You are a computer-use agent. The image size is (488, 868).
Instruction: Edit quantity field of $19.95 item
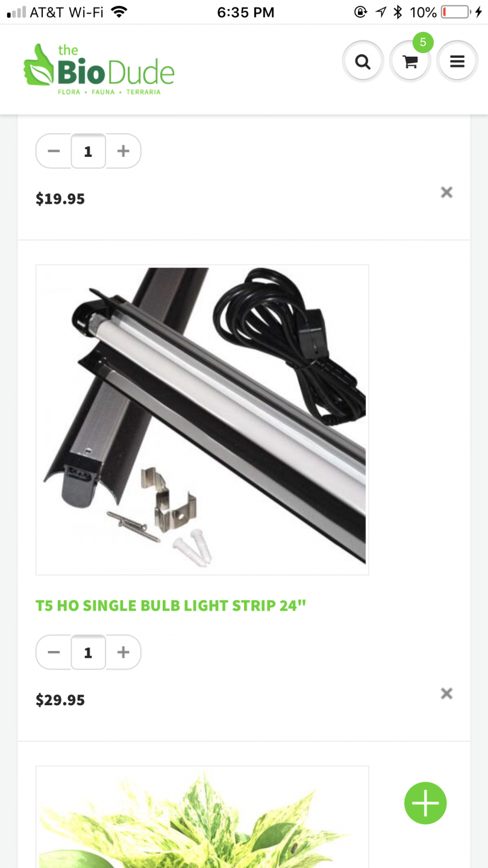88,151
